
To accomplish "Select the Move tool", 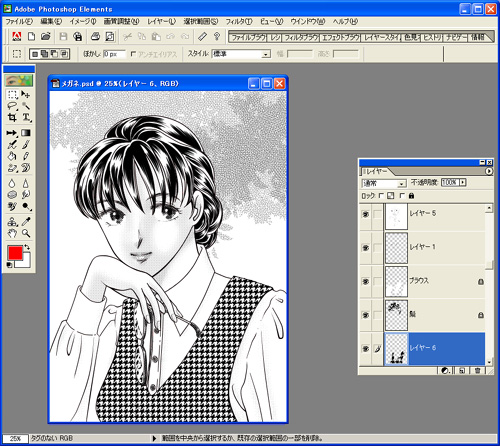I will pos(26,95).
